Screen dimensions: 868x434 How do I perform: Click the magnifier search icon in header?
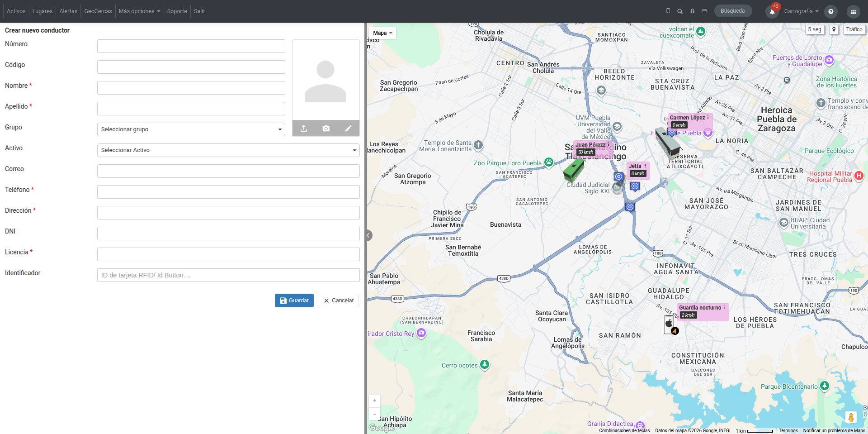(680, 11)
